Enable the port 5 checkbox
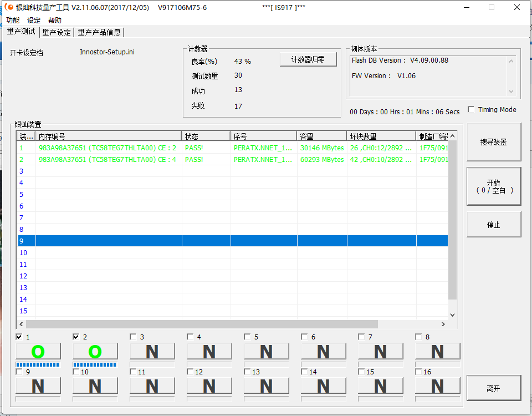Viewport: 532px width, 416px height. (x=247, y=337)
